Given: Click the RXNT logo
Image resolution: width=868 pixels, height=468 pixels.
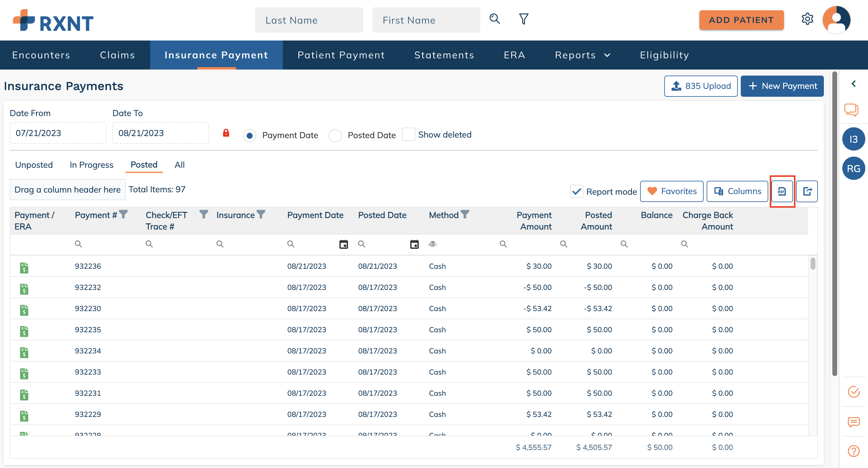Looking at the screenshot, I should (x=53, y=20).
